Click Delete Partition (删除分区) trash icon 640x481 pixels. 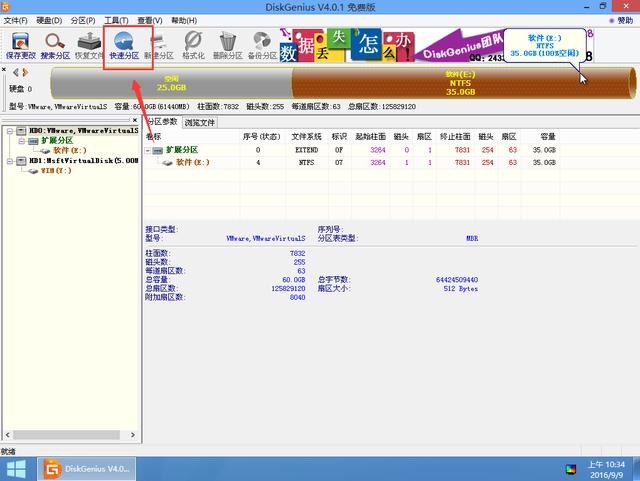(x=228, y=46)
